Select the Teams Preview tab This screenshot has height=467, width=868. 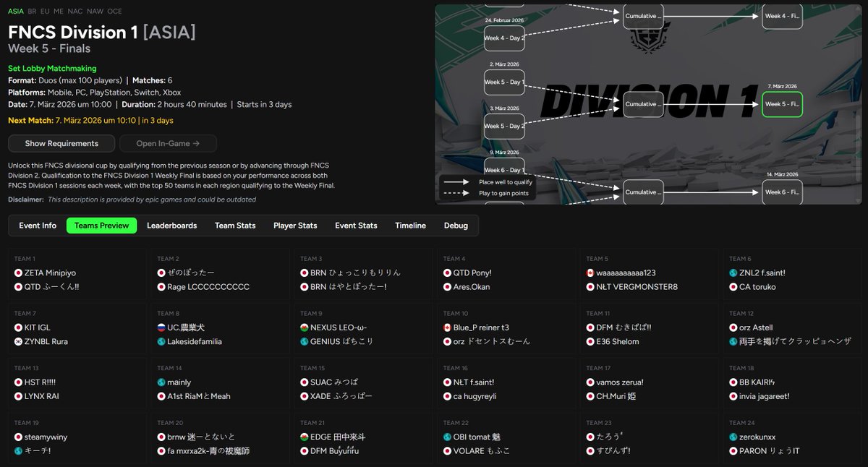tap(101, 226)
